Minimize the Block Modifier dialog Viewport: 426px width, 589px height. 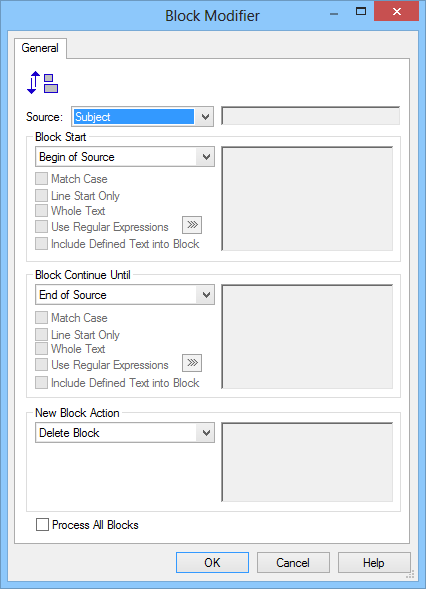point(334,14)
